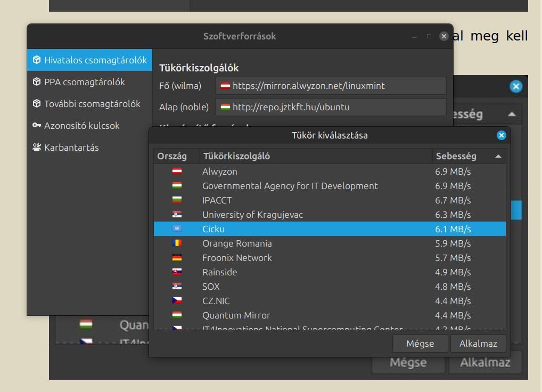Click the sort arrow in the background dialog header
542x392 pixels.
point(512,114)
